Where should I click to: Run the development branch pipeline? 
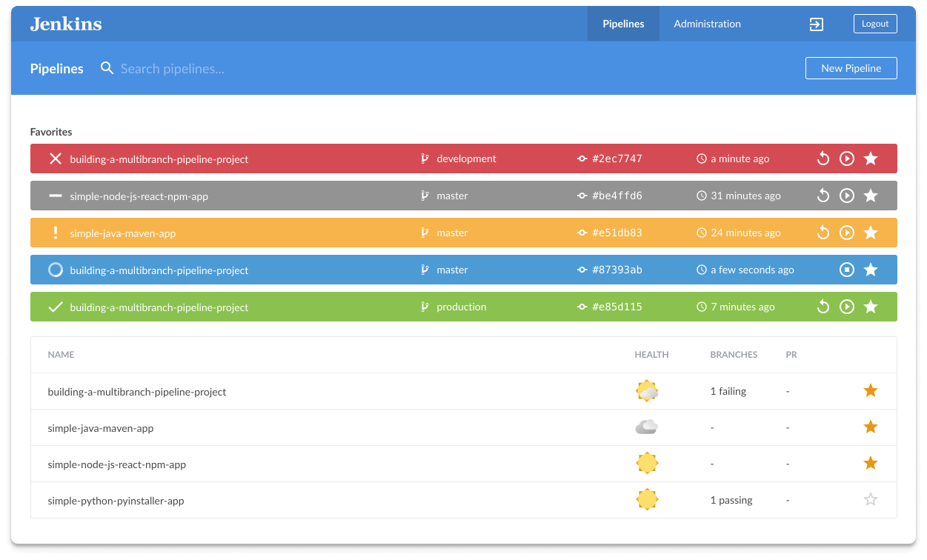pyautogui.click(x=847, y=159)
